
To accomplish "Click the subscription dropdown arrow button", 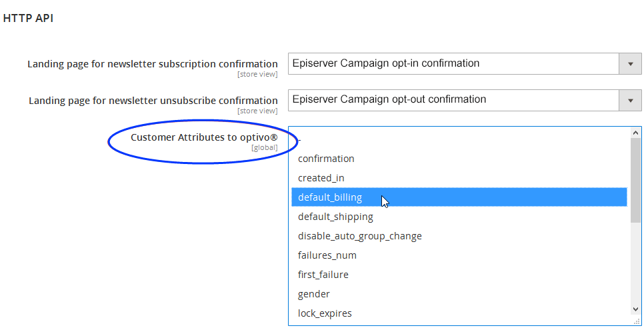I will 629,64.
